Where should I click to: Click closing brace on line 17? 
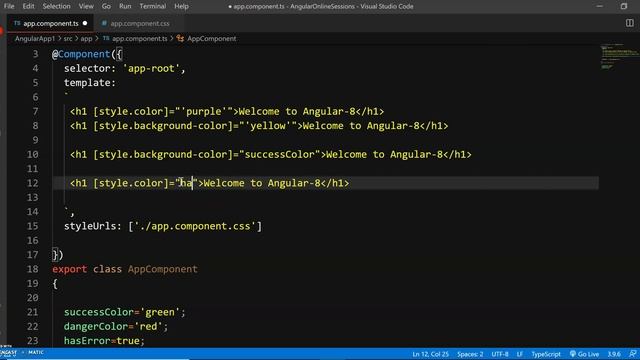pyautogui.click(x=55, y=255)
